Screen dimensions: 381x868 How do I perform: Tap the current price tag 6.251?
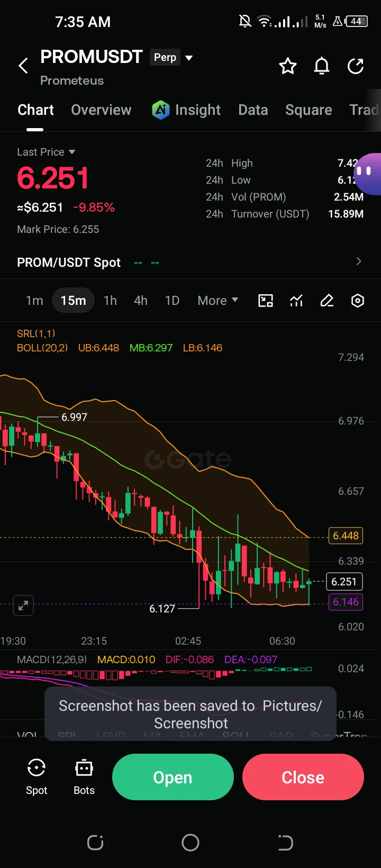[344, 582]
